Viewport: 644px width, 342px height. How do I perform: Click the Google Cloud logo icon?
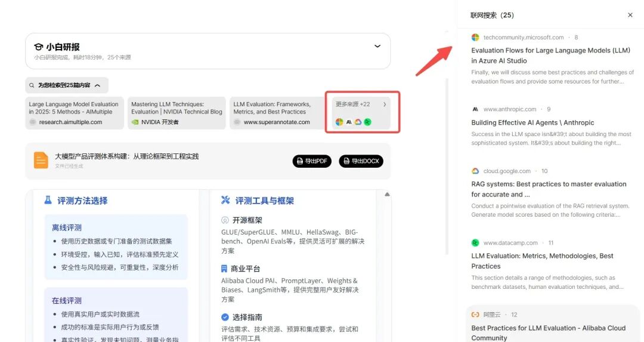475,171
